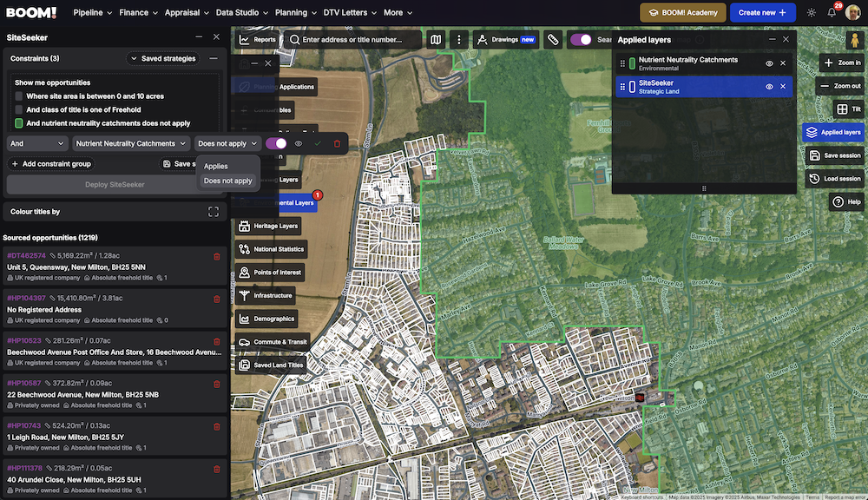Click Save session button
The height and width of the screenshot is (500, 868).
835,155
